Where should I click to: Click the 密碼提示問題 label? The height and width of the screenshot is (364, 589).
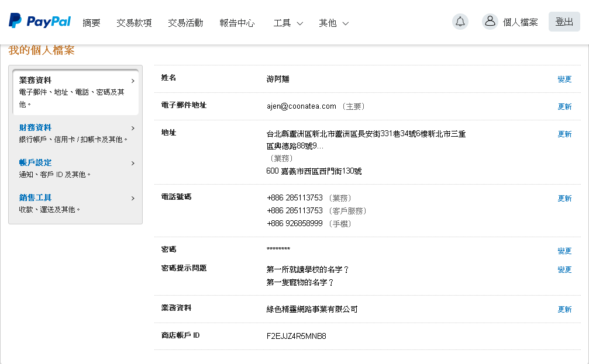click(x=184, y=268)
